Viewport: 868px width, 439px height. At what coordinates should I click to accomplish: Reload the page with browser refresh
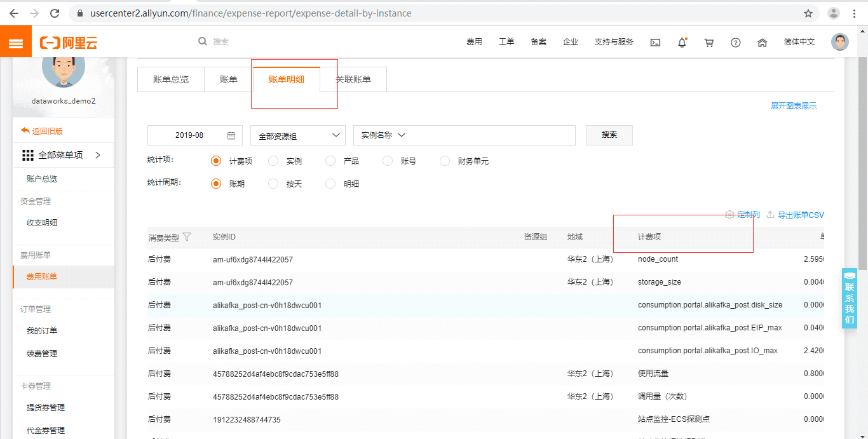(55, 13)
